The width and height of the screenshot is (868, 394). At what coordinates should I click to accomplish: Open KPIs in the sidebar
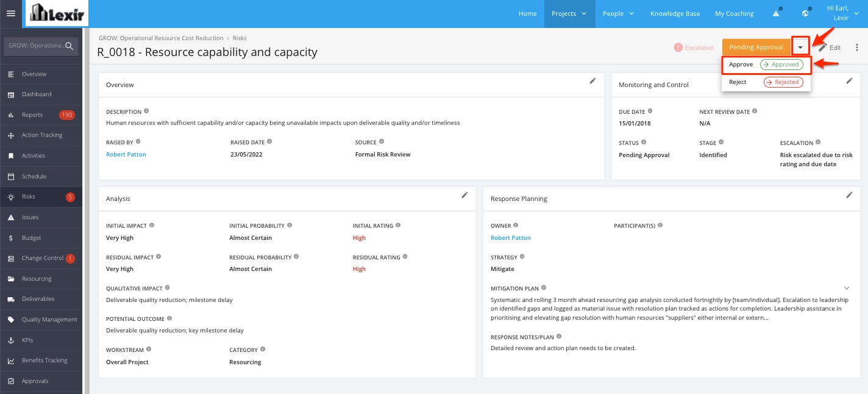pyautogui.click(x=41, y=340)
